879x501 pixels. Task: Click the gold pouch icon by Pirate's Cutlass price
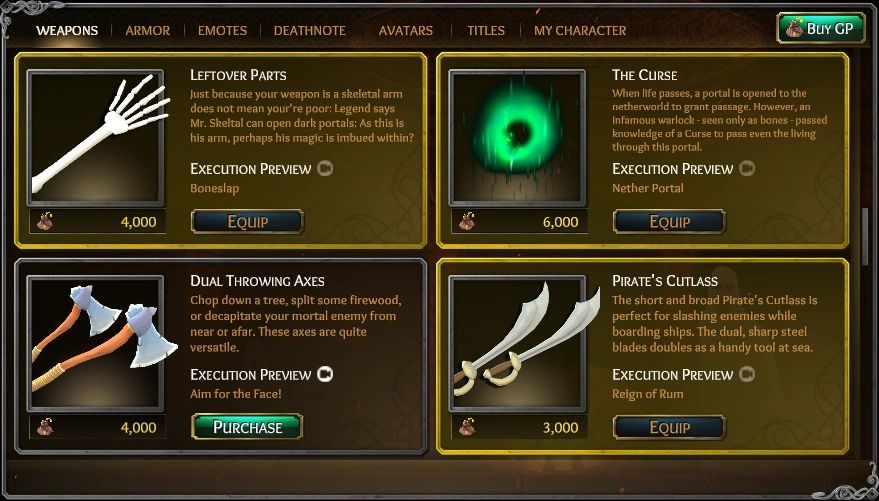point(467,428)
